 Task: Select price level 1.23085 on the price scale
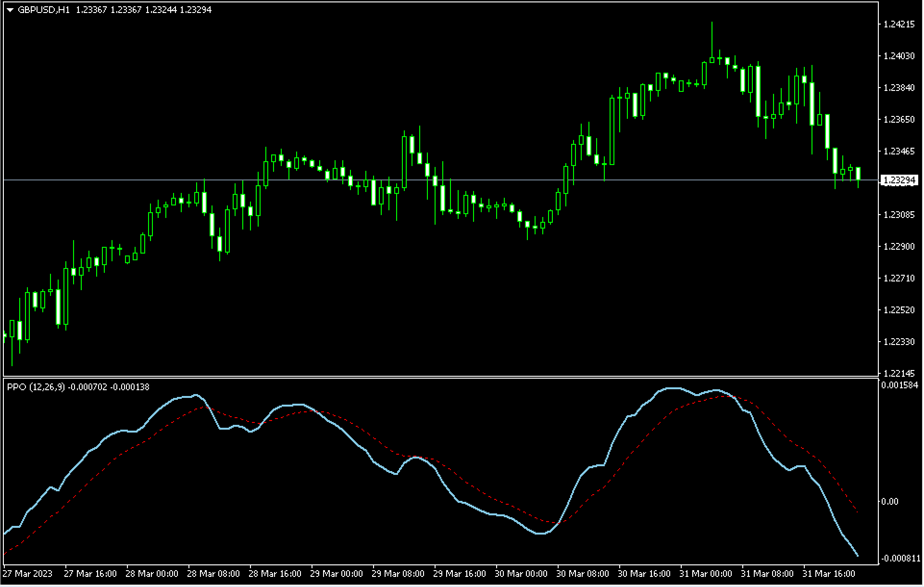(x=899, y=215)
